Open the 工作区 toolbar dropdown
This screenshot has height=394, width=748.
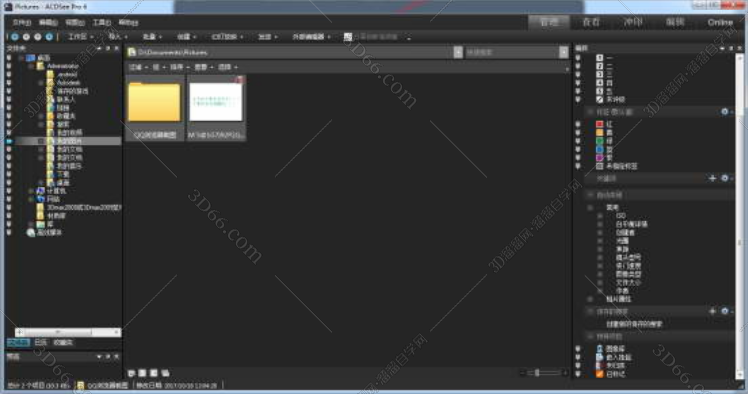[80, 37]
